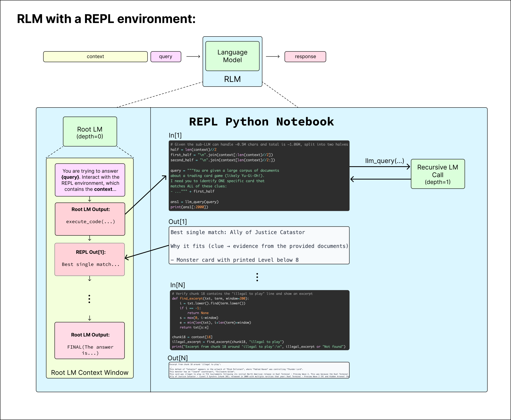The image size is (511, 420).
Task: Switch to the REPL Python Notebook panel
Action: click(261, 122)
